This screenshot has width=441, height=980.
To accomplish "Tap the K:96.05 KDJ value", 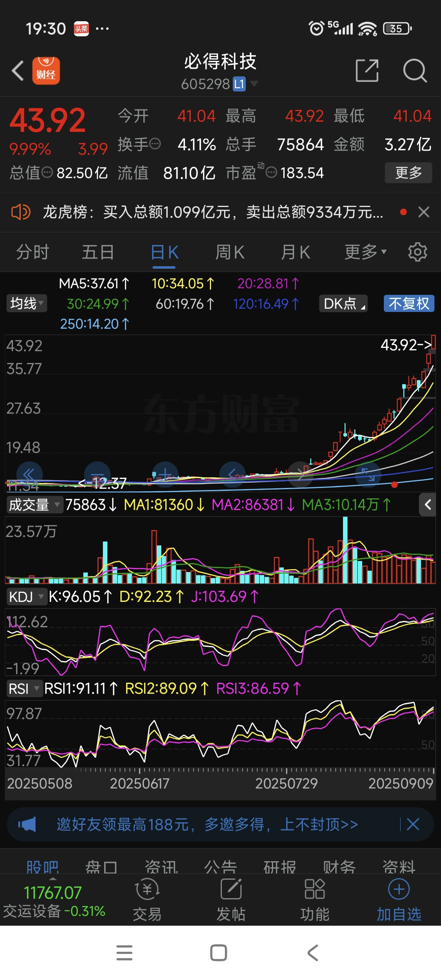I will pos(80,597).
